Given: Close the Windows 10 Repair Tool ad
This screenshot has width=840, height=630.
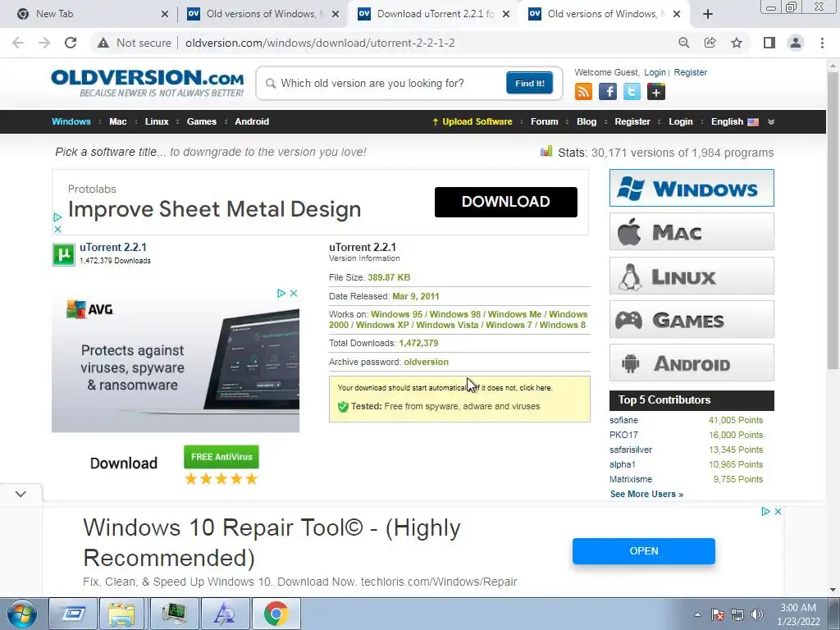Looking at the screenshot, I should [778, 512].
